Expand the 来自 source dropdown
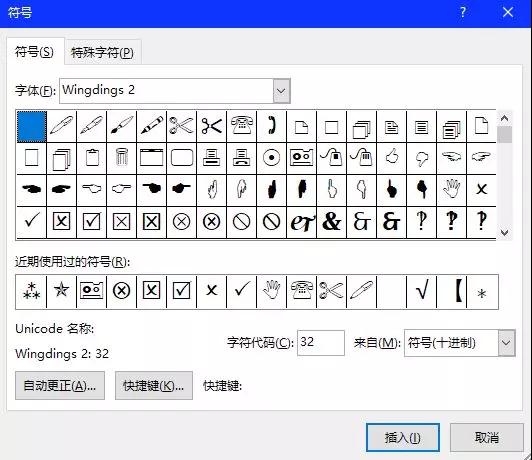Screen dimensions: 532x460 [x=506, y=343]
